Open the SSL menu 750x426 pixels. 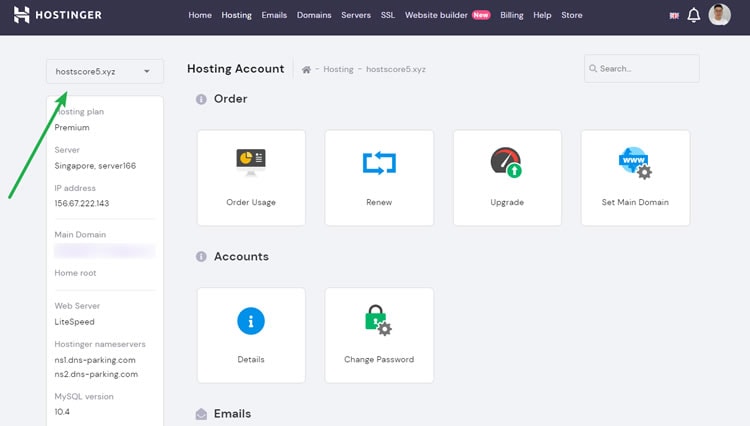pyautogui.click(x=388, y=15)
